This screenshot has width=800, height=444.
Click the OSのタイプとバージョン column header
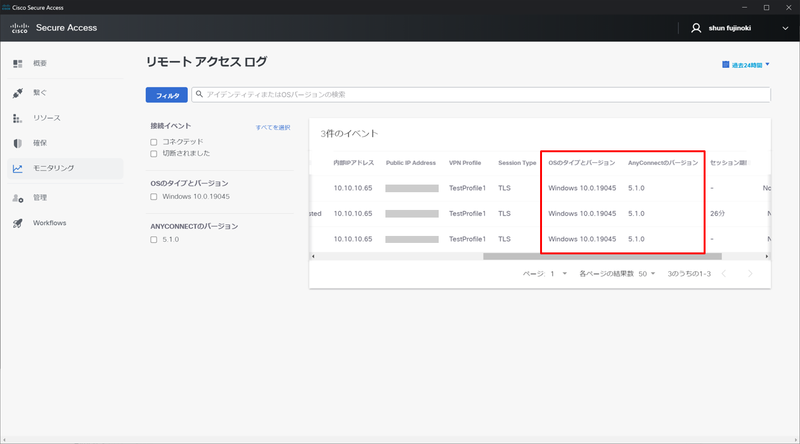(x=582, y=163)
